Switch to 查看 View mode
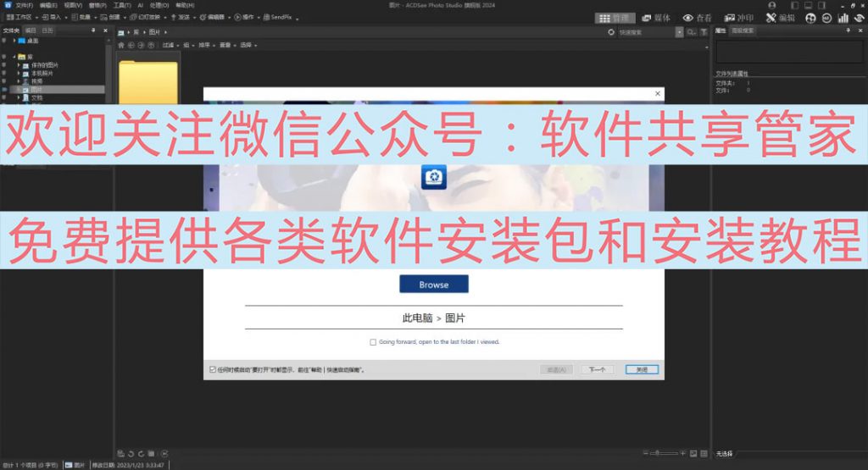This screenshot has width=868, height=470. pyautogui.click(x=698, y=19)
